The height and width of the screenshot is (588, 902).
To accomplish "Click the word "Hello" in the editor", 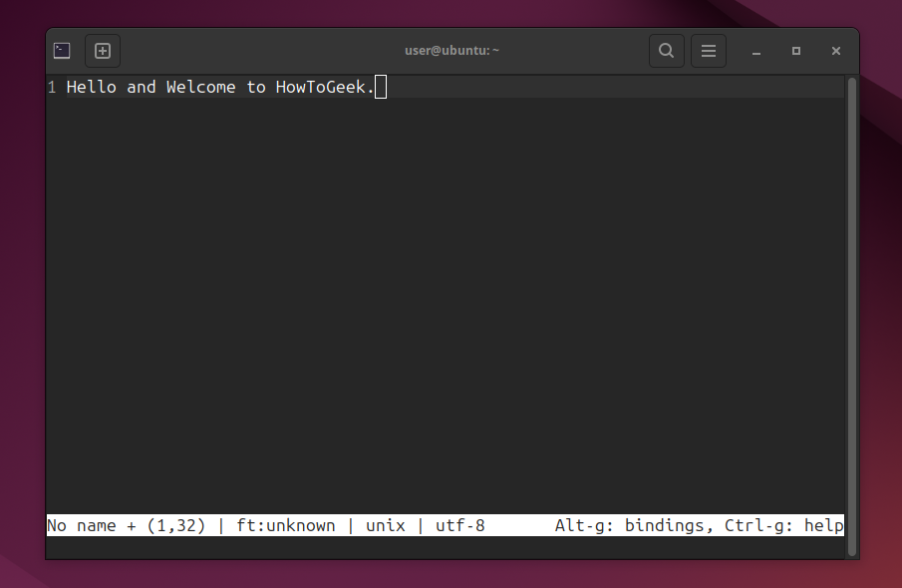I will (x=92, y=87).
